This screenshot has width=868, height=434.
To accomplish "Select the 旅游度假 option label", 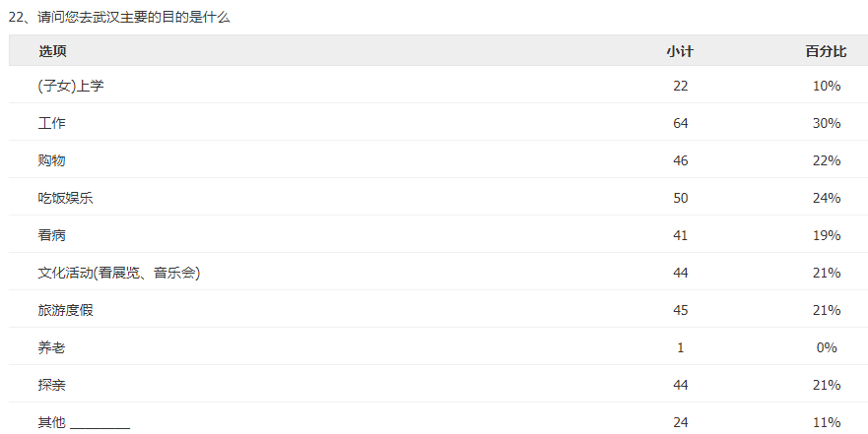I will 65,310.
